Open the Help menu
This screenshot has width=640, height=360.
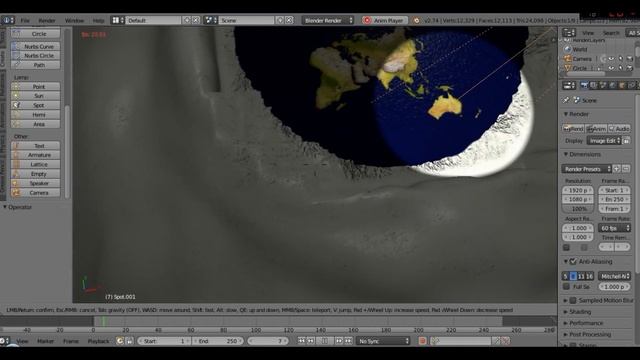[x=98, y=20]
